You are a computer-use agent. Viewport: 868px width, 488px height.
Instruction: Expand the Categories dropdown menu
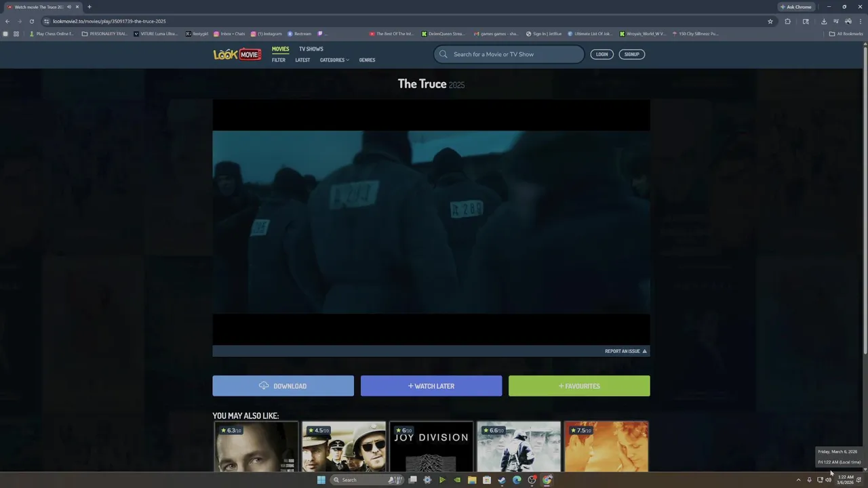334,60
